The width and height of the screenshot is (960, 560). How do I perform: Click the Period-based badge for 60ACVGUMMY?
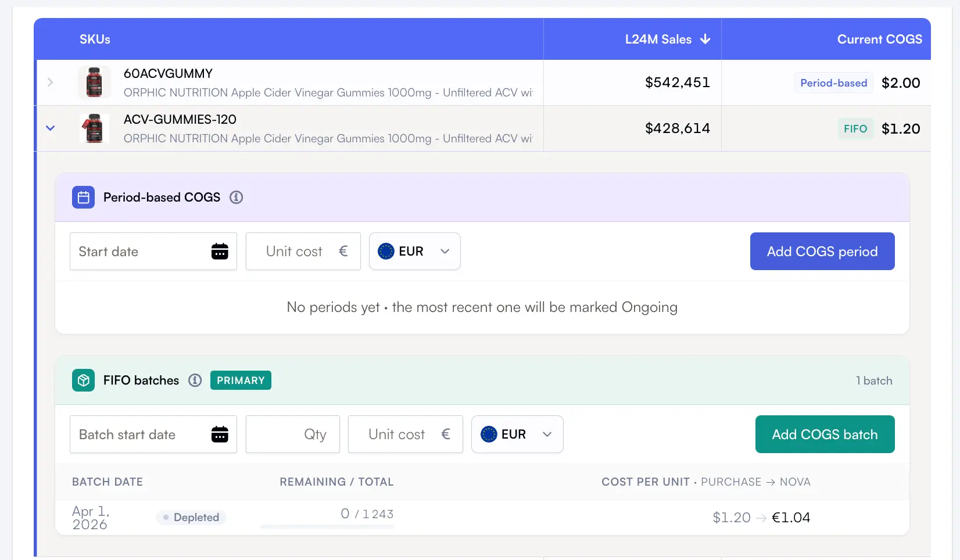(x=834, y=82)
